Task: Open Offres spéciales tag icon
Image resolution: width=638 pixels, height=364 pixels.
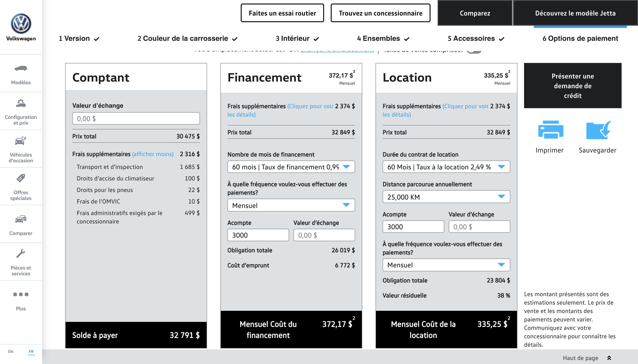Action: 21,178
